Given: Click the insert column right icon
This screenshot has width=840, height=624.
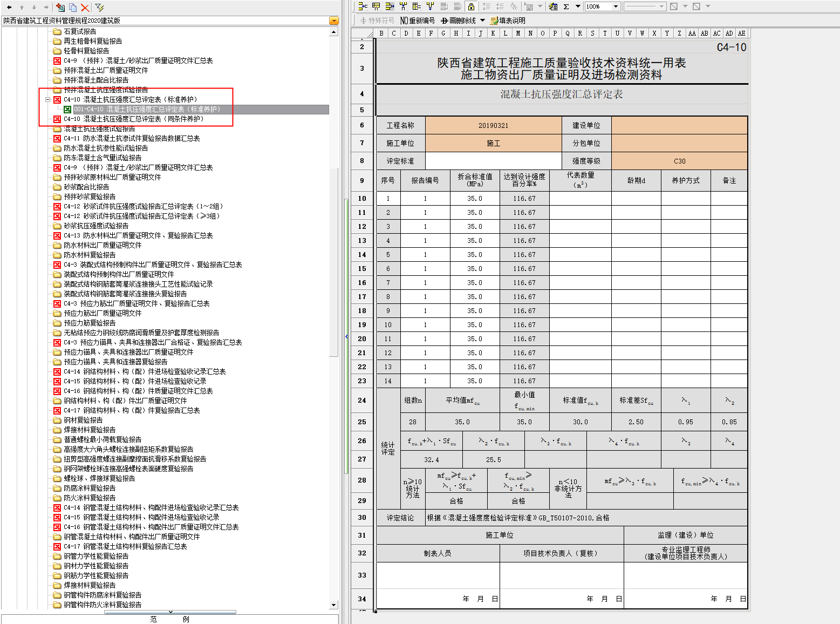Looking at the screenshot, I should pos(390,6).
